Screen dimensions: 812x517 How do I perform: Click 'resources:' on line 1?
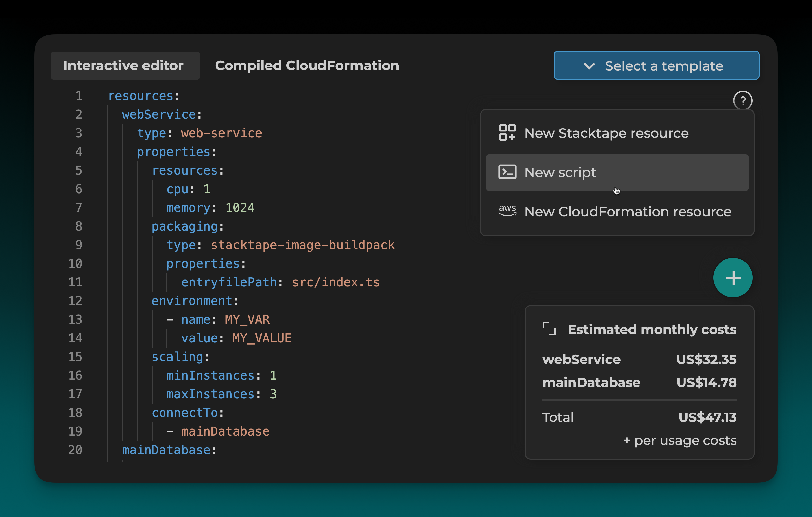coord(144,96)
